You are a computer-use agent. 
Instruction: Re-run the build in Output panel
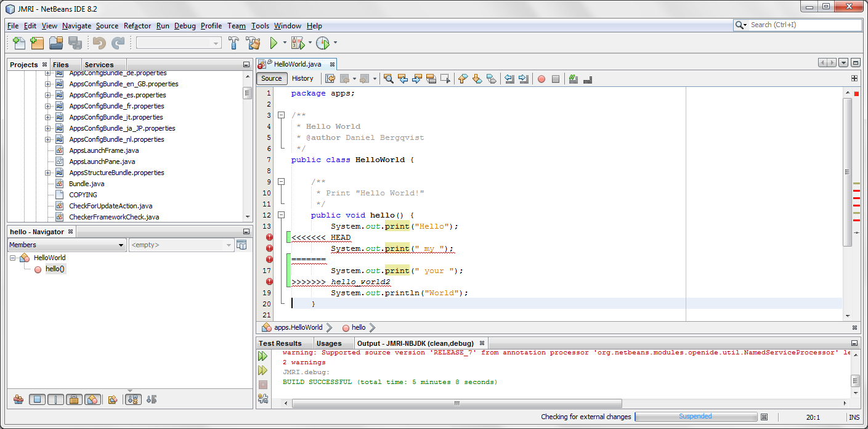pos(263,356)
